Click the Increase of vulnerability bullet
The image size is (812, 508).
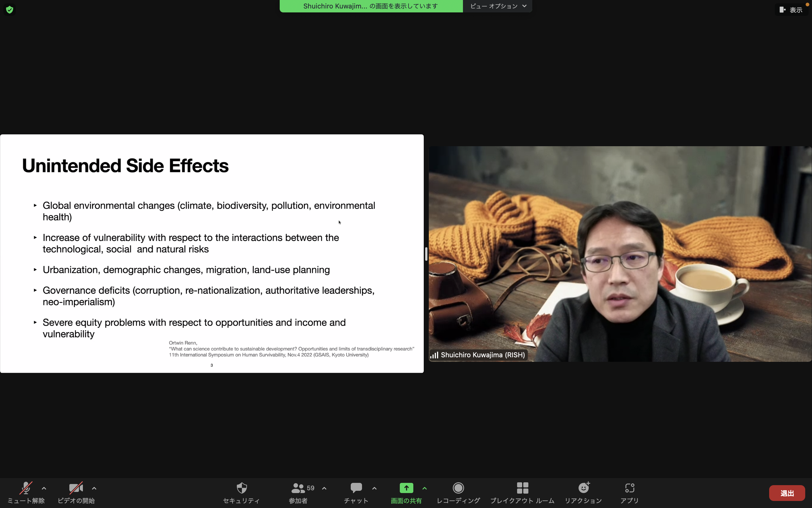click(191, 243)
